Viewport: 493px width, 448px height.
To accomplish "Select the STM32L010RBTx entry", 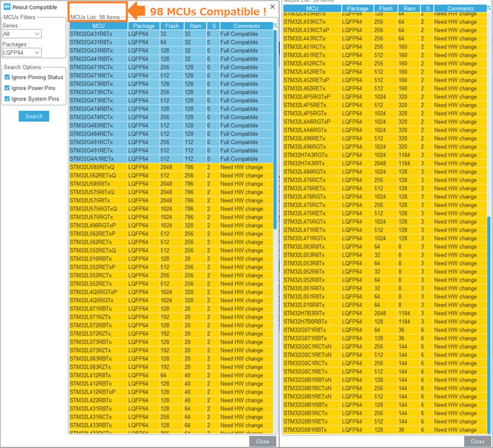I will click(171, 259).
